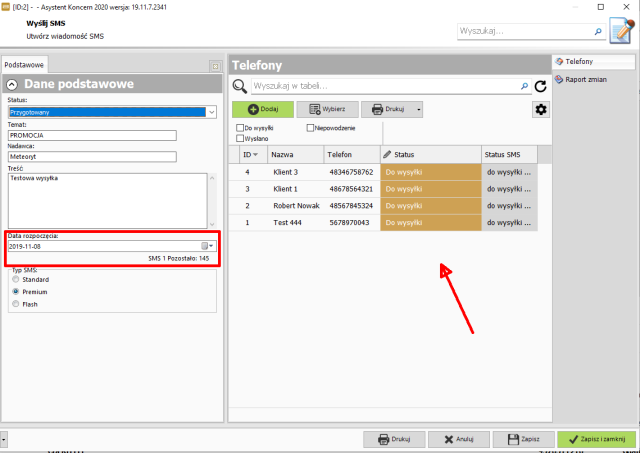
Task: Sort by ID column header
Action: point(251,155)
